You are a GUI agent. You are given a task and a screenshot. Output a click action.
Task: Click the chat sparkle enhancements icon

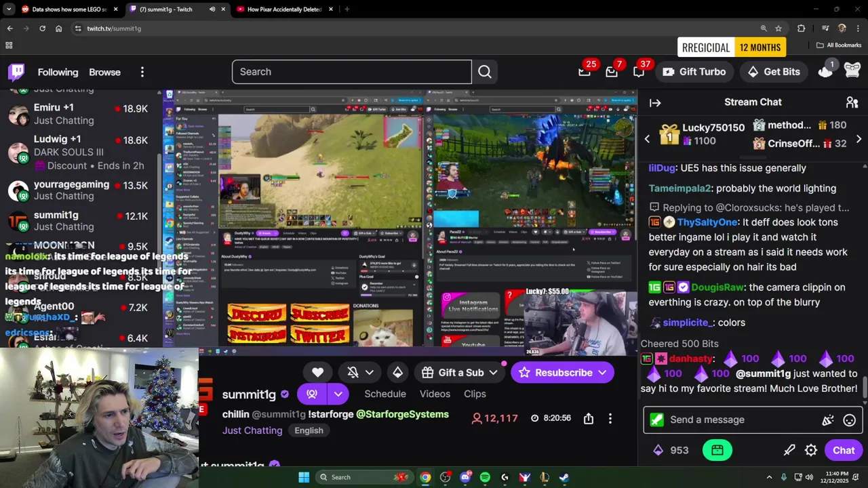click(827, 420)
